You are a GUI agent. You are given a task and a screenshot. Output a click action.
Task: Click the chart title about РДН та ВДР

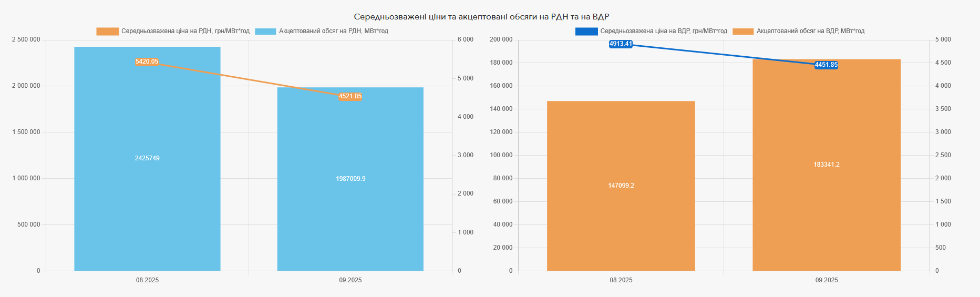pyautogui.click(x=481, y=17)
